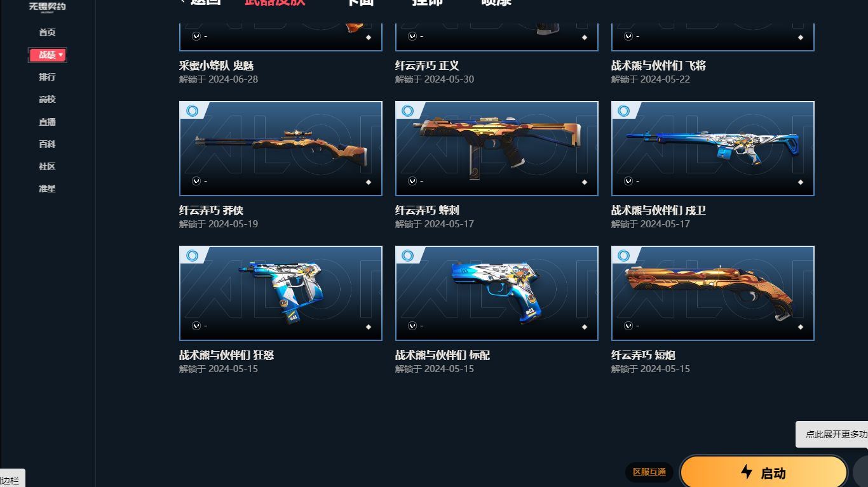Click the 无畏契约 logo in the sidebar
Screen dimensions: 868x487
(x=47, y=7)
